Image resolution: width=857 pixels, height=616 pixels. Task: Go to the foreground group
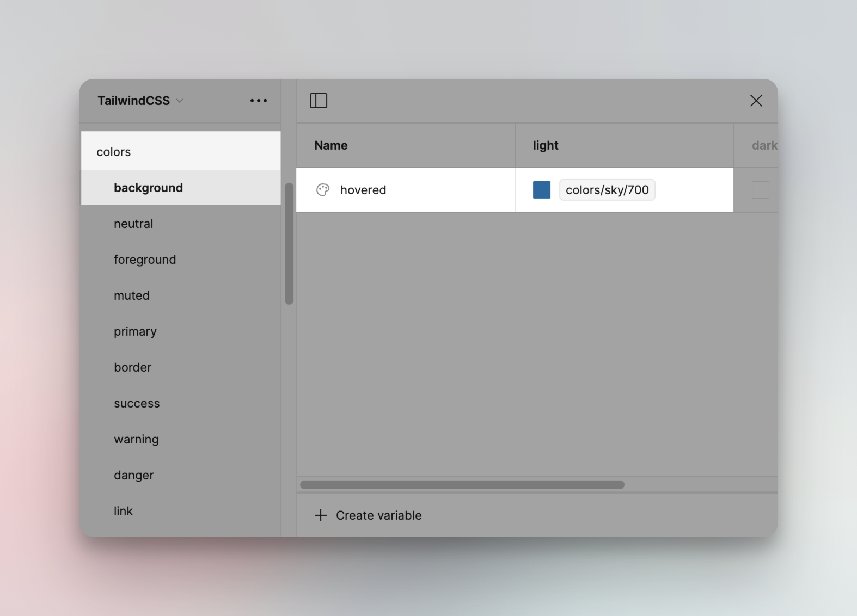click(145, 260)
